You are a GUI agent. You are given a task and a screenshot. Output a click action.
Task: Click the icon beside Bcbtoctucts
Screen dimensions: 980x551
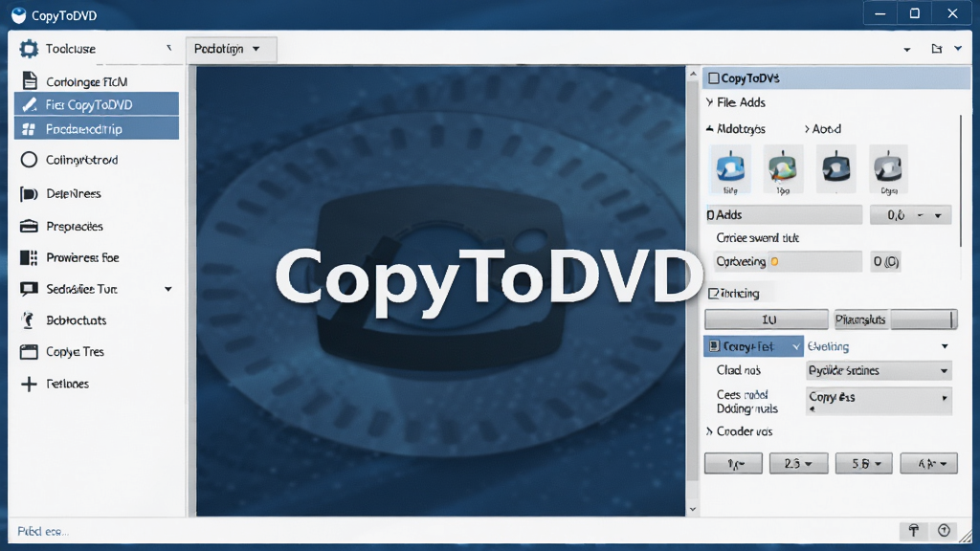(x=28, y=320)
